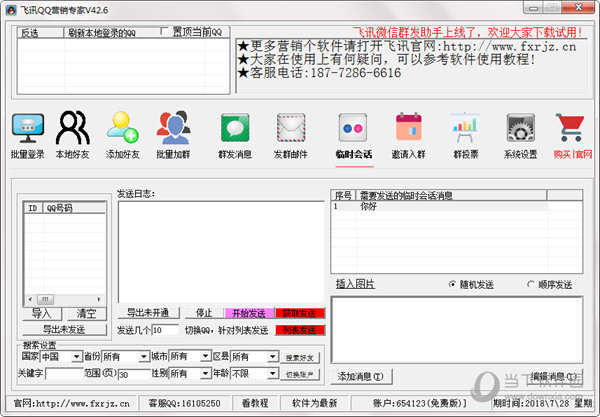The image size is (600, 417).
Task: Click the red 飞讯微信群发助手 announcement text
Action: 468,32
